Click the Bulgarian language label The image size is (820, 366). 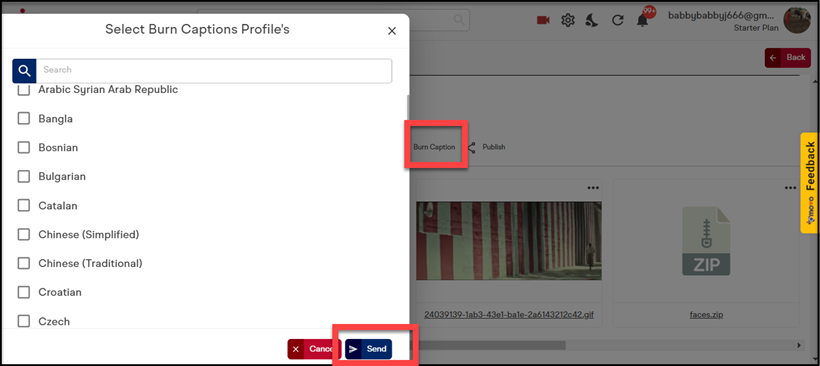[62, 177]
